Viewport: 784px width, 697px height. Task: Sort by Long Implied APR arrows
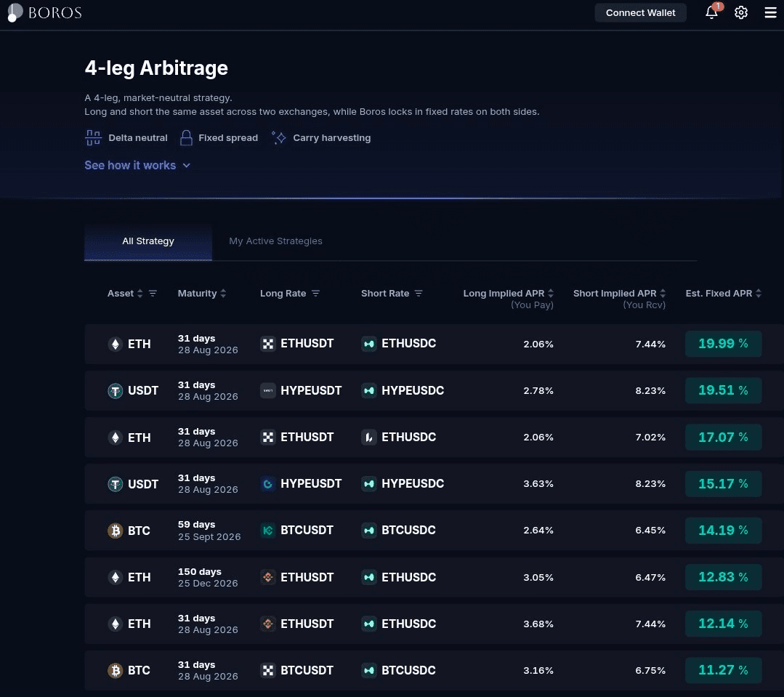[x=551, y=294]
